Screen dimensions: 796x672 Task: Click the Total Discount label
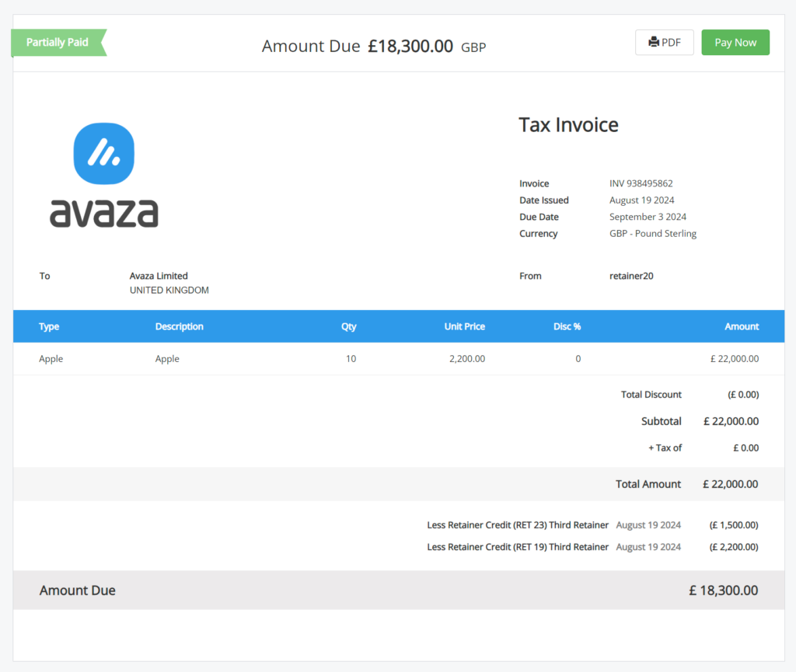651,395
